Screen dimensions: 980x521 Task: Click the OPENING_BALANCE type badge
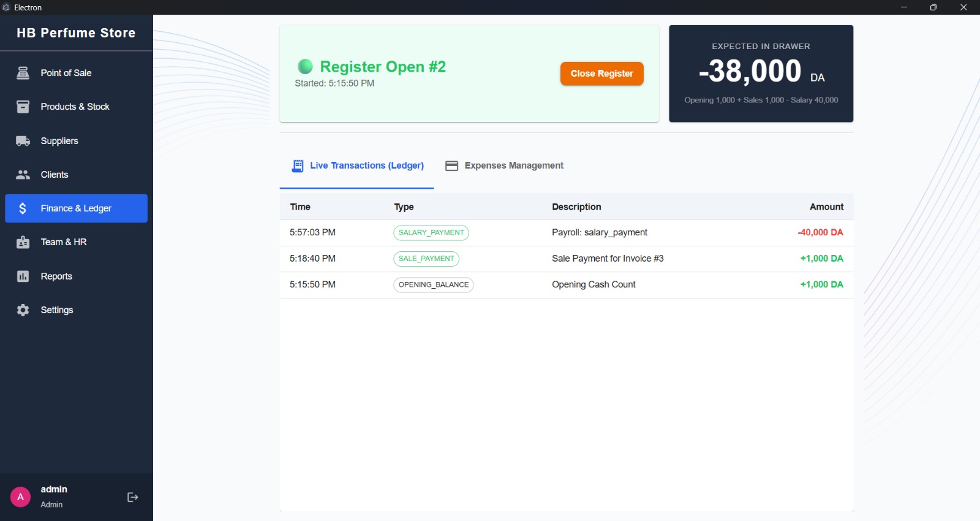coord(433,285)
